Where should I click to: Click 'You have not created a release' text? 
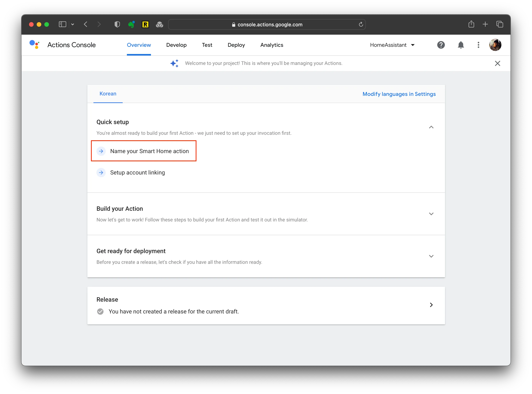pos(174,312)
